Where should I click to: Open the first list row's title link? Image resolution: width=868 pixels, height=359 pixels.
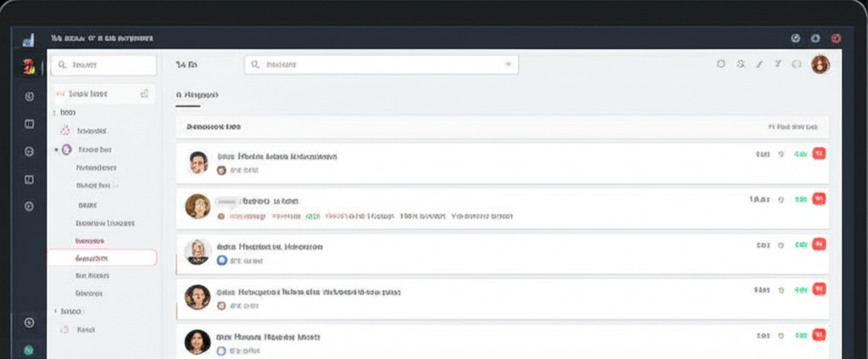coord(277,157)
